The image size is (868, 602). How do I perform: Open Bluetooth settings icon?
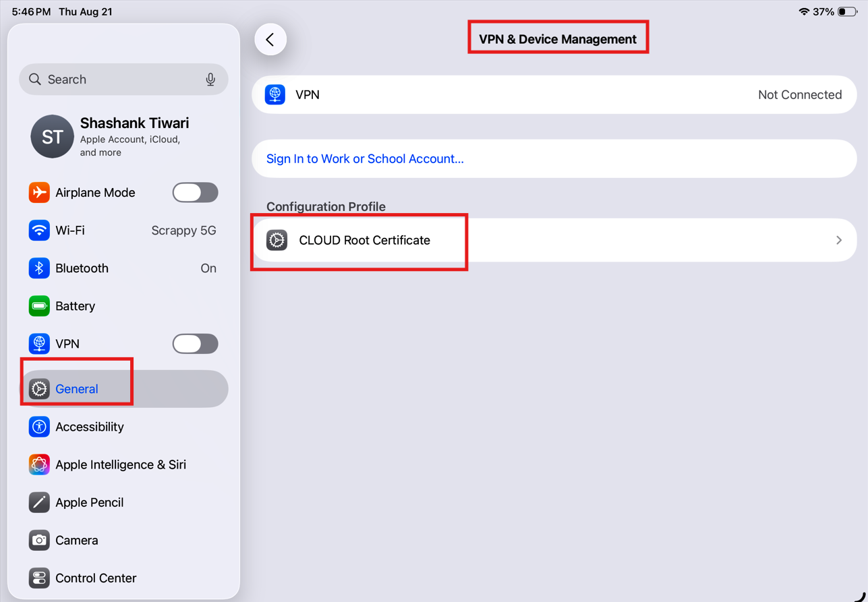[39, 268]
